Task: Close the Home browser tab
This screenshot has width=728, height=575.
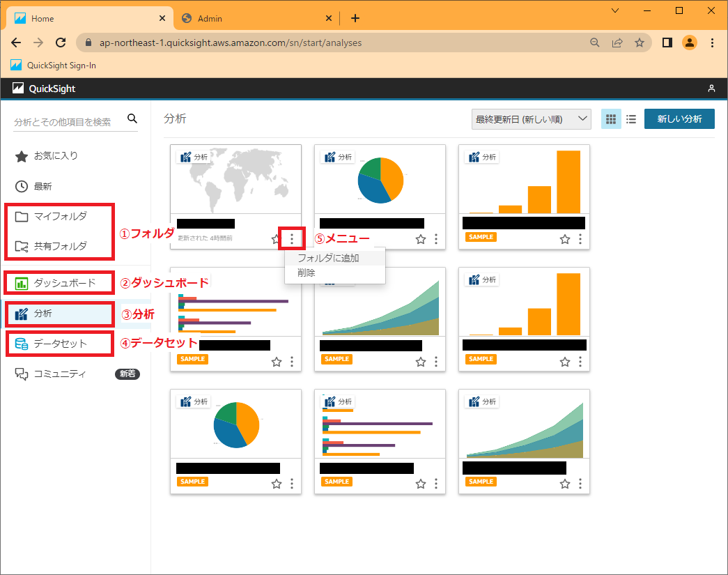Action: click(162, 18)
